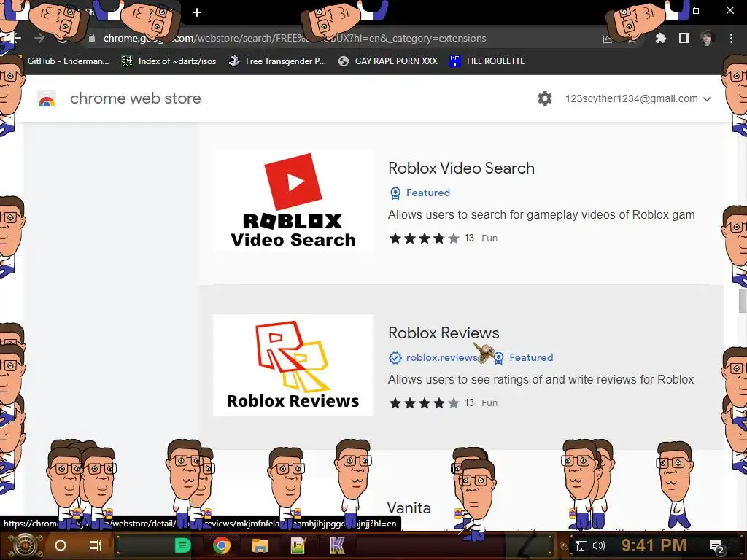This screenshot has width=747, height=560.
Task: Click the star rating of Roblox Video Search
Action: coord(424,238)
